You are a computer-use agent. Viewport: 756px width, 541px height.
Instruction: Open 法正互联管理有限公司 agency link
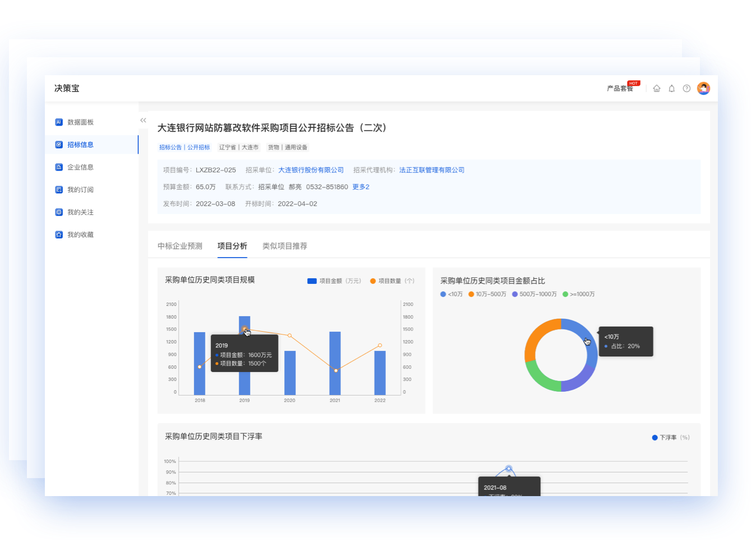click(x=432, y=170)
